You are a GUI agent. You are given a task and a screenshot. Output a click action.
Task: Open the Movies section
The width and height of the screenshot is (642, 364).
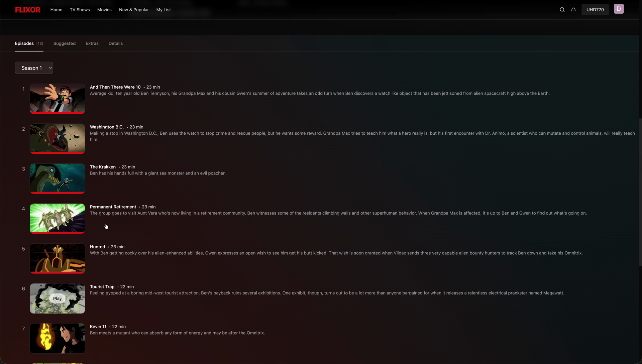click(x=104, y=10)
